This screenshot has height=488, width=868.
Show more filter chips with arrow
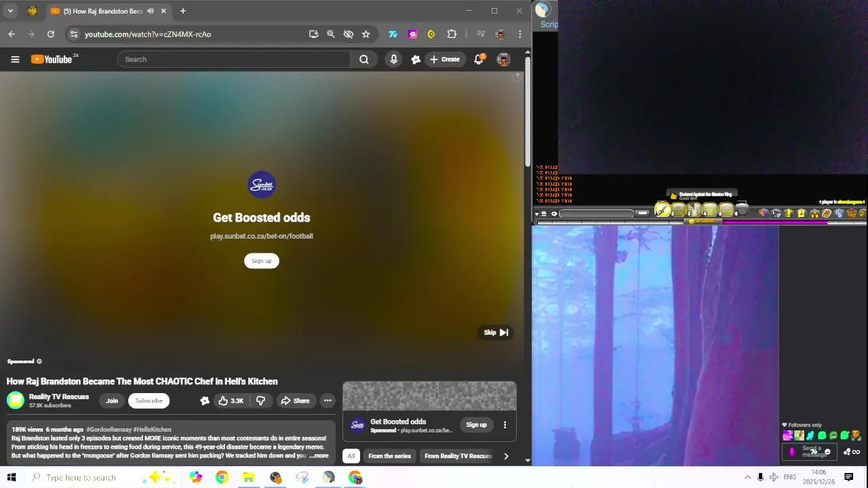pos(506,456)
